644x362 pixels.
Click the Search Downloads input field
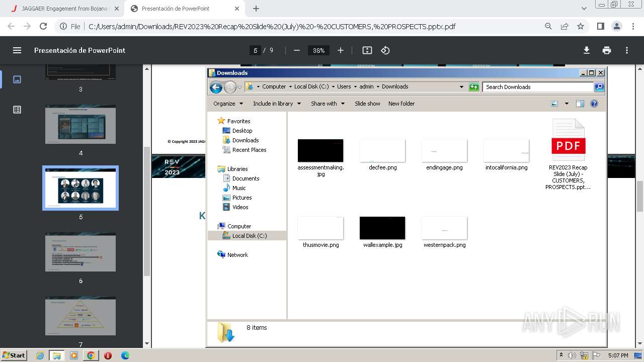538,87
